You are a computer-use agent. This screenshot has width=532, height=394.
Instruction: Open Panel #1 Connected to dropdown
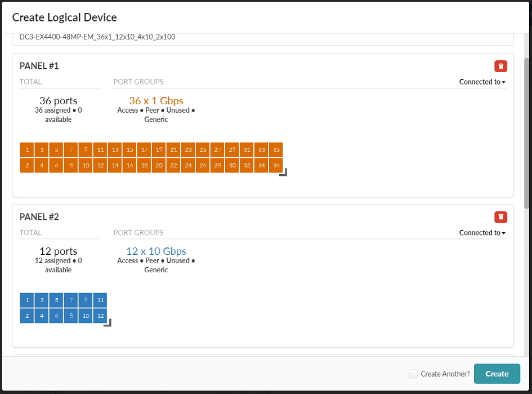coord(482,82)
